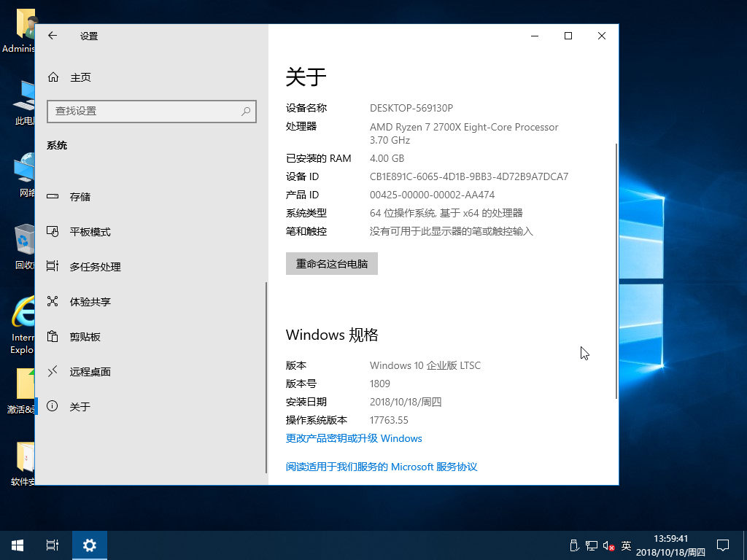
Task: Click the sidebar vertical scrollbar
Action: tap(266, 377)
